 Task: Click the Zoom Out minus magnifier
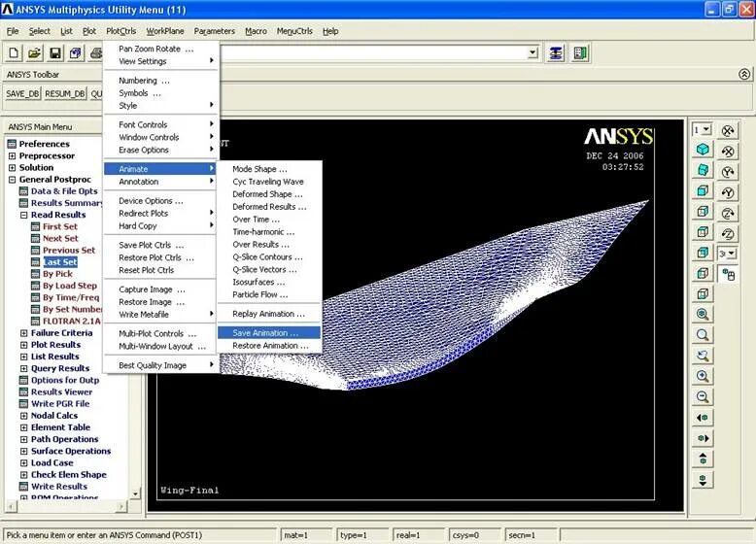[703, 397]
